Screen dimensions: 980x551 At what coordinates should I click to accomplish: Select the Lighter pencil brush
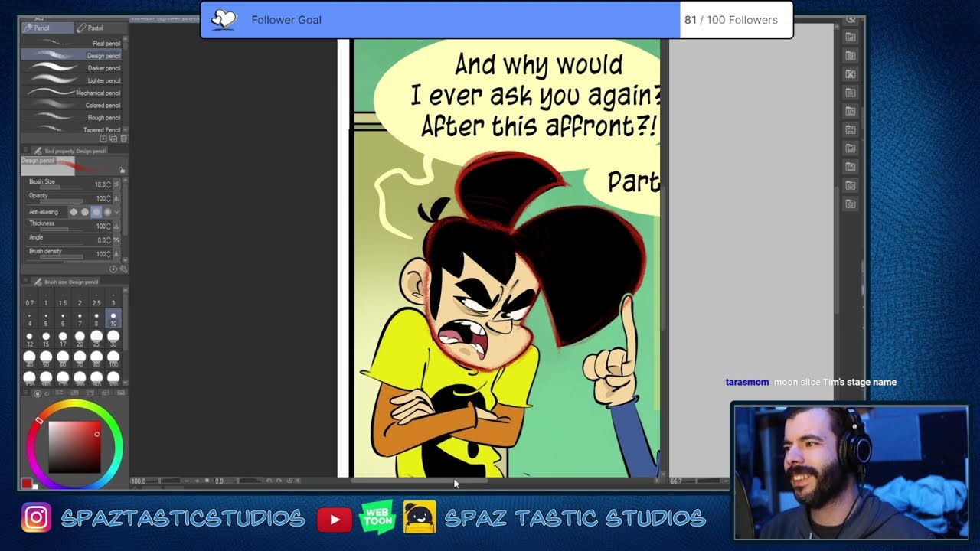point(71,80)
